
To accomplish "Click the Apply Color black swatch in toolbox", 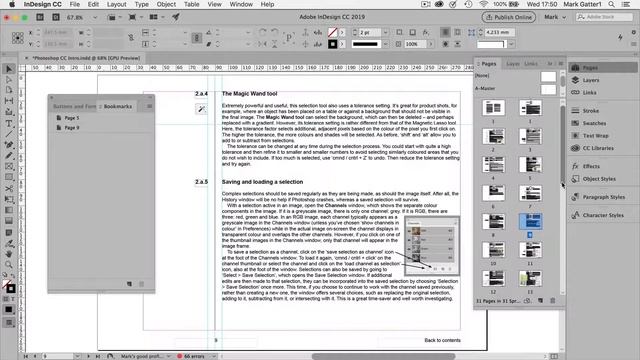I will [x=9, y=310].
